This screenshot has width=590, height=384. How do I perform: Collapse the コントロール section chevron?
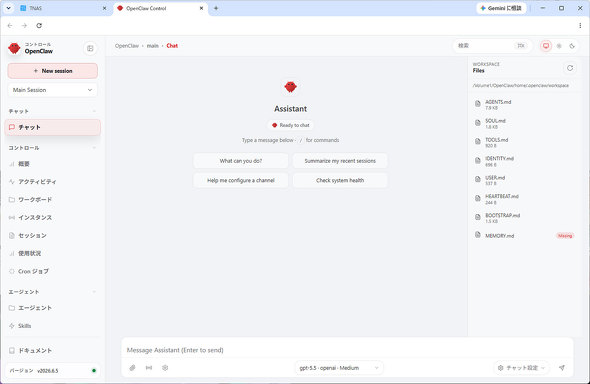pyautogui.click(x=94, y=148)
